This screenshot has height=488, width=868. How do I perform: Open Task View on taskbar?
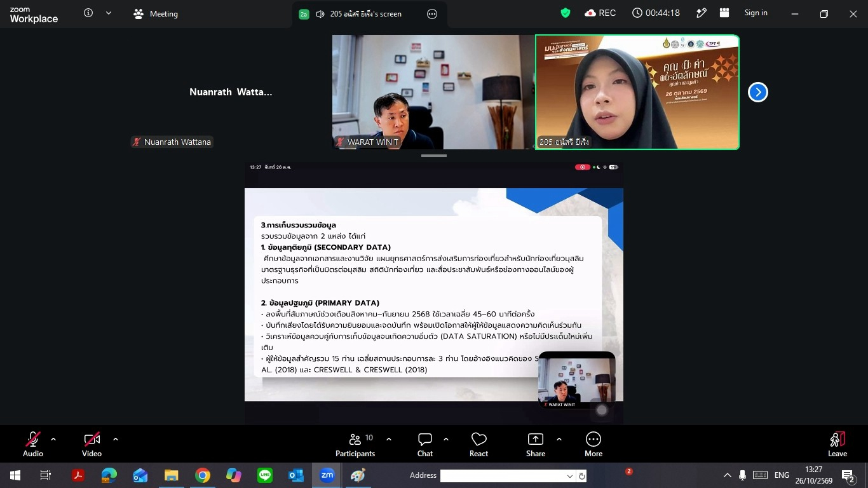45,475
